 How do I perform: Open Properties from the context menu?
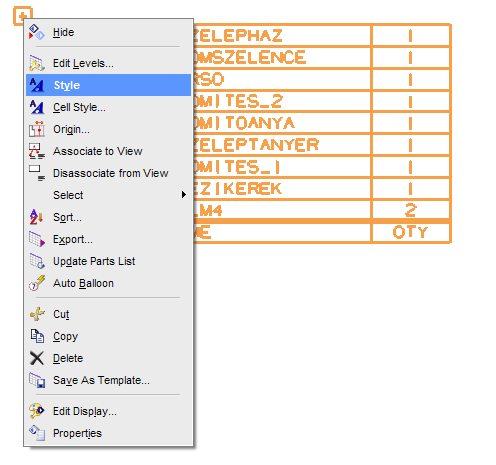click(x=77, y=433)
